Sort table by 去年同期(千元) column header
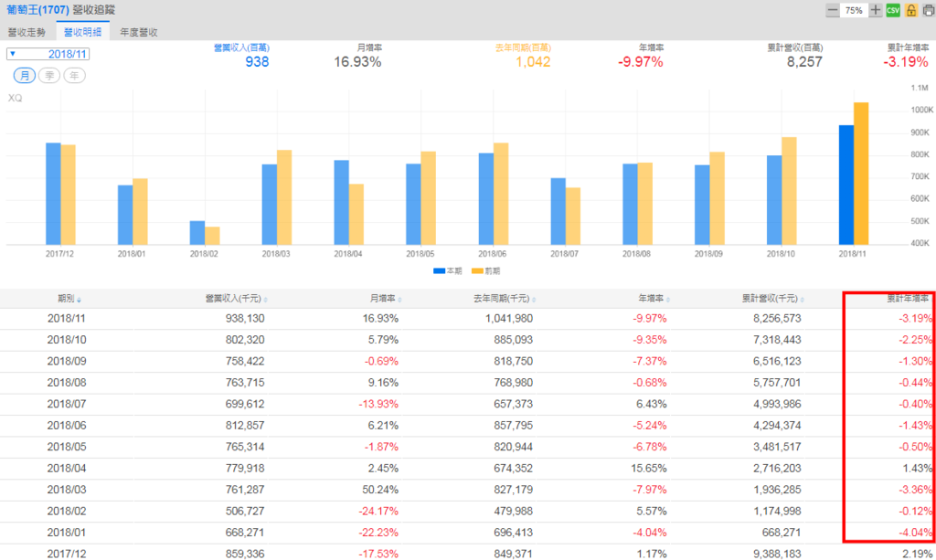Screen dimensions: 936x560 [505, 299]
